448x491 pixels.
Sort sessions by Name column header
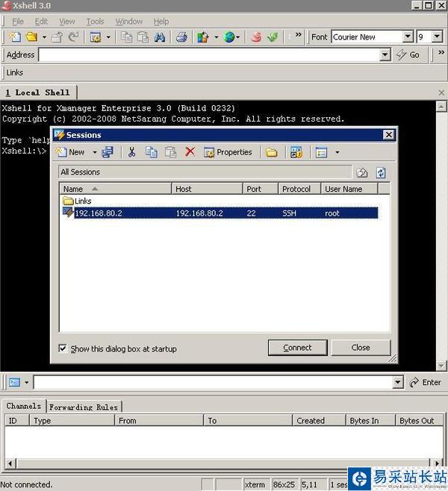(116, 189)
